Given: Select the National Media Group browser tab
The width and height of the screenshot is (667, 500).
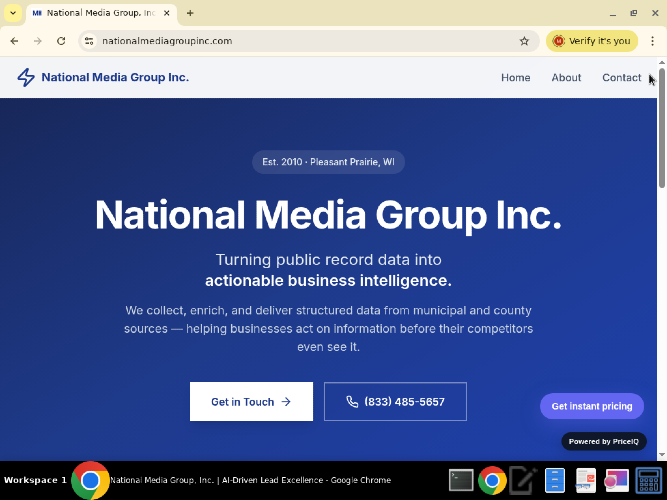Looking at the screenshot, I should pyautogui.click(x=101, y=13).
